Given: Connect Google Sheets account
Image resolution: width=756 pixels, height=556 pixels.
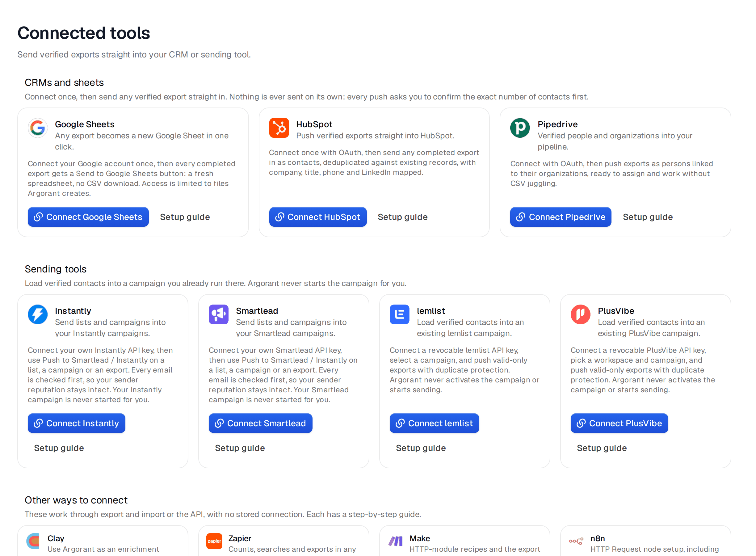Looking at the screenshot, I should (x=88, y=217).
